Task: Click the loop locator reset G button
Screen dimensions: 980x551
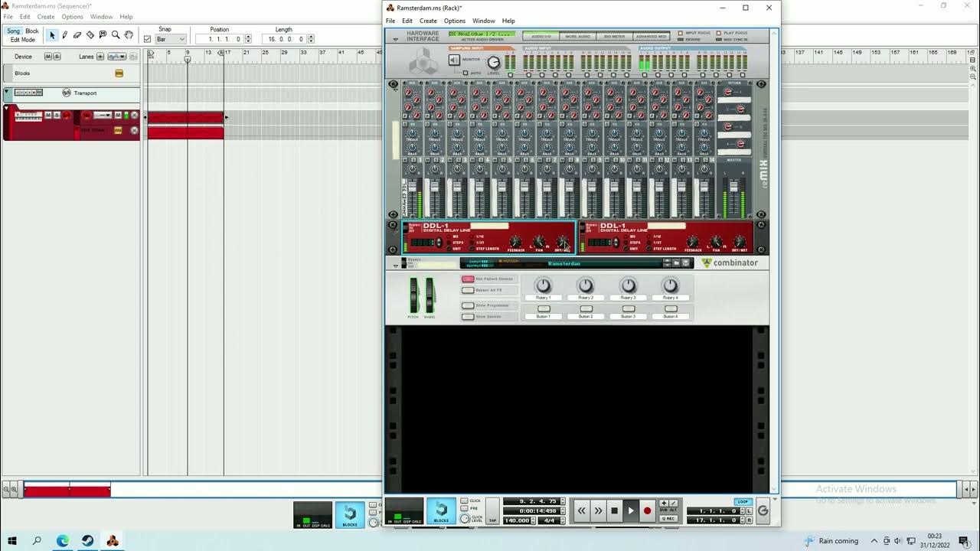Action: coord(763,510)
